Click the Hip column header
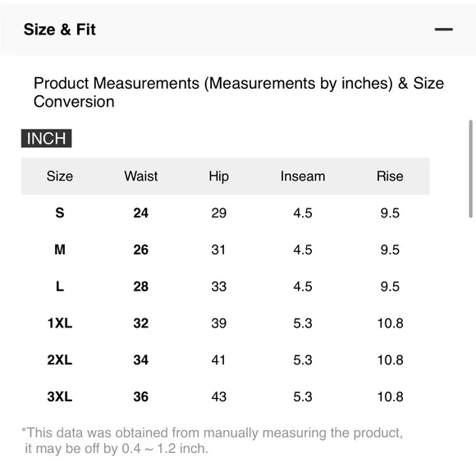Viewport: 476px width, 476px height. click(x=218, y=176)
